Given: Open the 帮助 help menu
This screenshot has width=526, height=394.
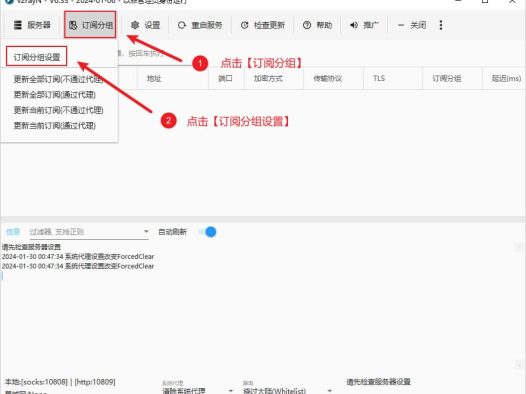Looking at the screenshot, I should click(x=317, y=25).
